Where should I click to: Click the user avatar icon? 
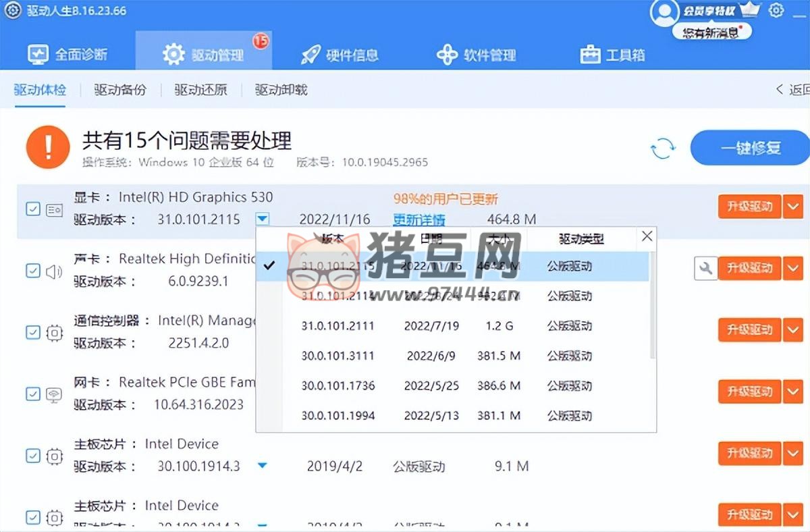coord(664,11)
